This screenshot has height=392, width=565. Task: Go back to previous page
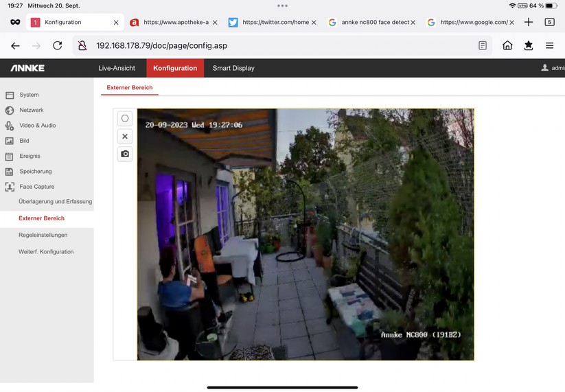tap(15, 45)
